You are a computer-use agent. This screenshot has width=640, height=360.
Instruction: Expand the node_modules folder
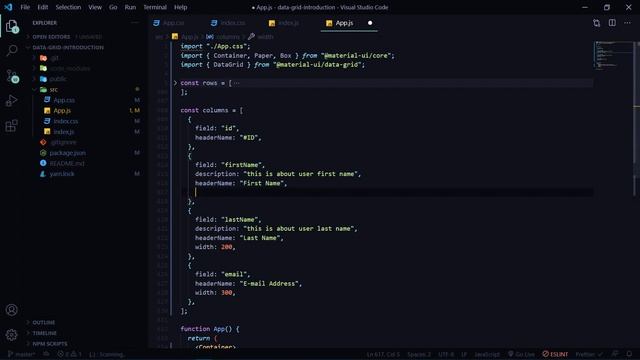coord(70,68)
